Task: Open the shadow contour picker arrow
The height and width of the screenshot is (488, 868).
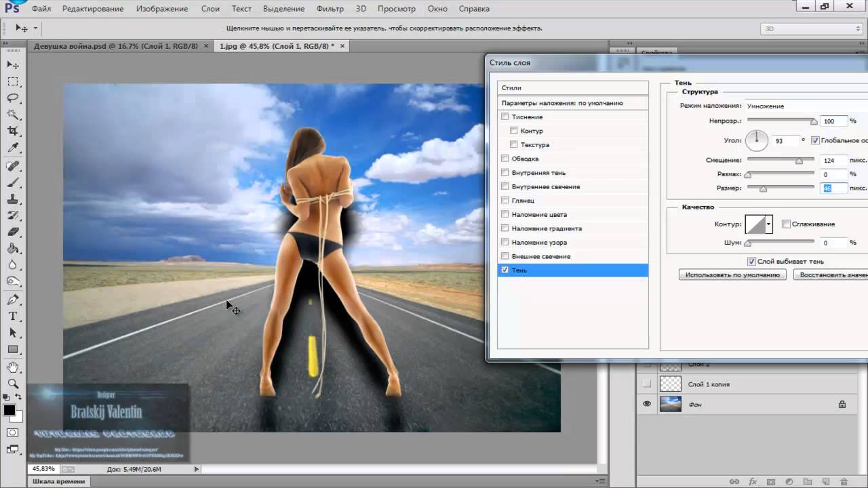Action: tap(768, 224)
